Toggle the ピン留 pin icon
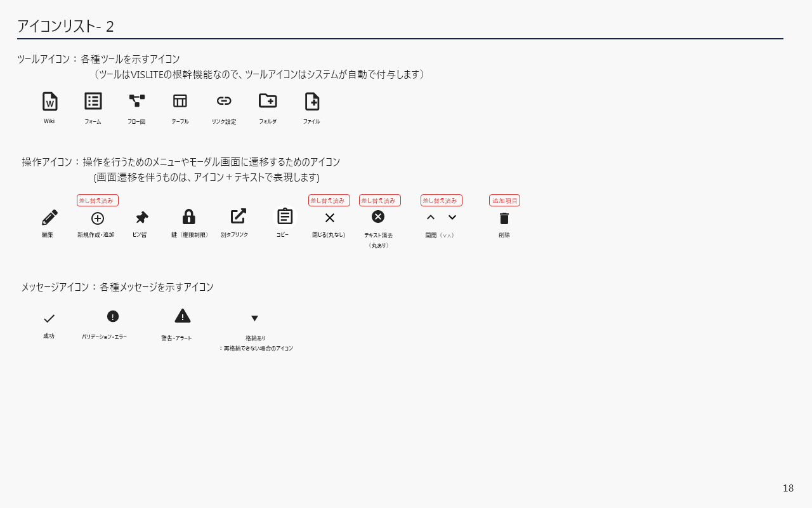Image resolution: width=812 pixels, height=508 pixels. (142, 218)
